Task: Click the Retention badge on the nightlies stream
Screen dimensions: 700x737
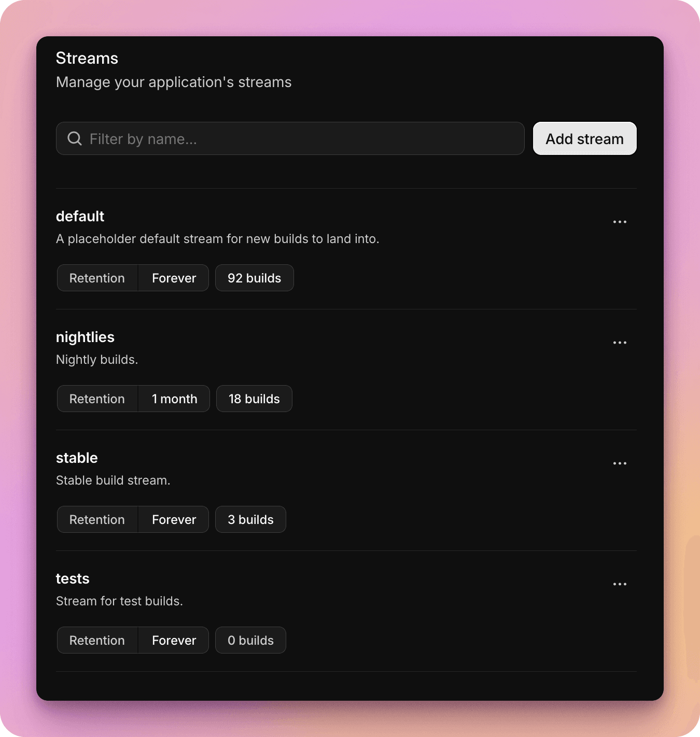Action: tap(97, 399)
